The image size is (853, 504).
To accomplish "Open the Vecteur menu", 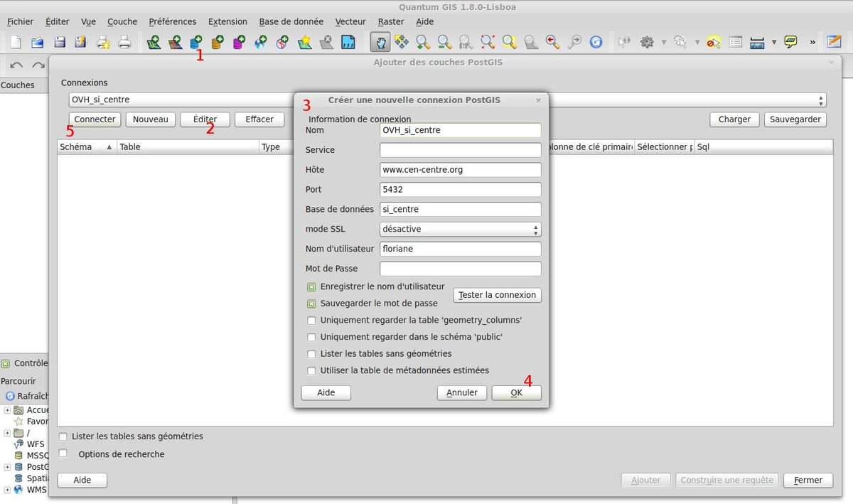I will (x=350, y=22).
